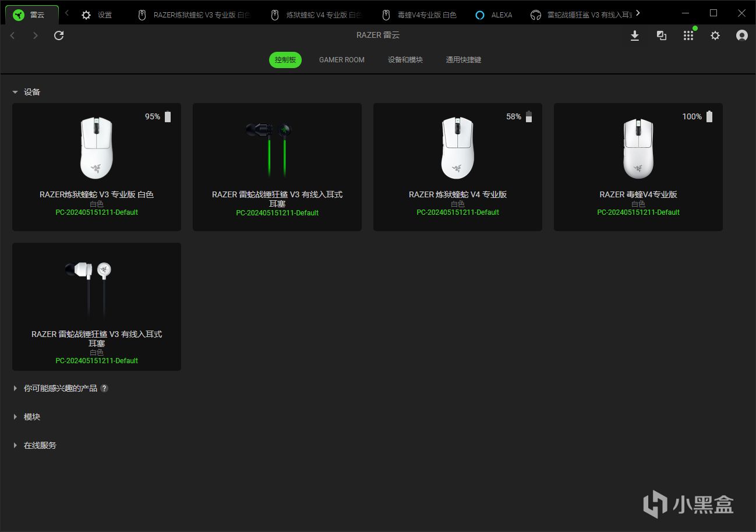Click the 95% battery indicator

[158, 116]
